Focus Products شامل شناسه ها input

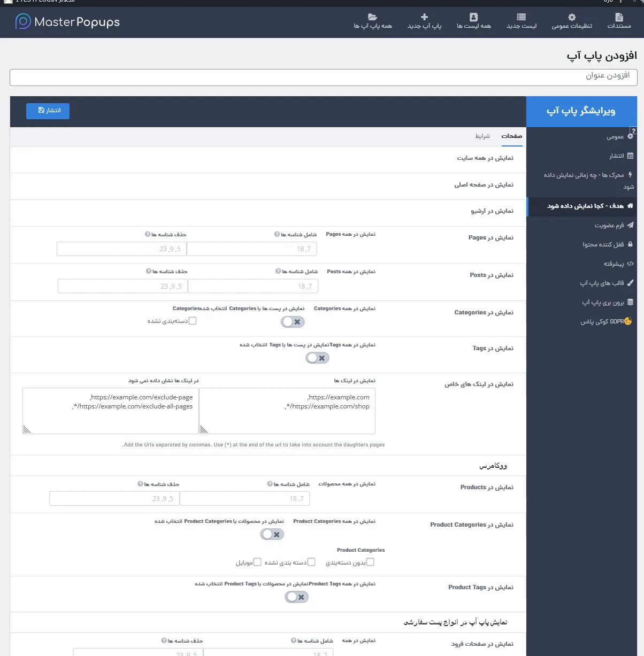click(x=244, y=498)
